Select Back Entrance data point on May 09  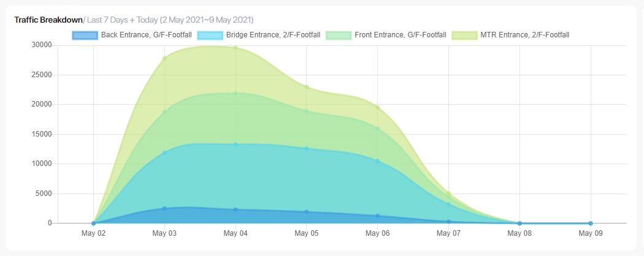(591, 223)
